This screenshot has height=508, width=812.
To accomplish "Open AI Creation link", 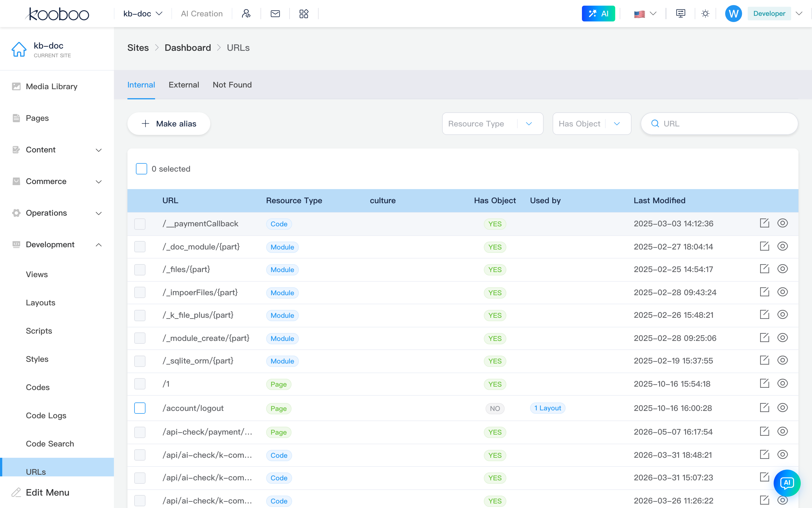I will 202,14.
